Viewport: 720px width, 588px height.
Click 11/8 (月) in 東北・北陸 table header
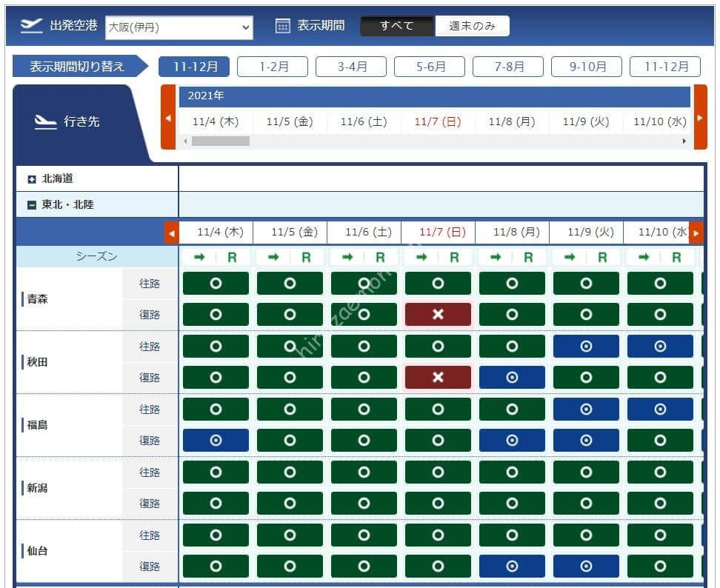(x=516, y=232)
